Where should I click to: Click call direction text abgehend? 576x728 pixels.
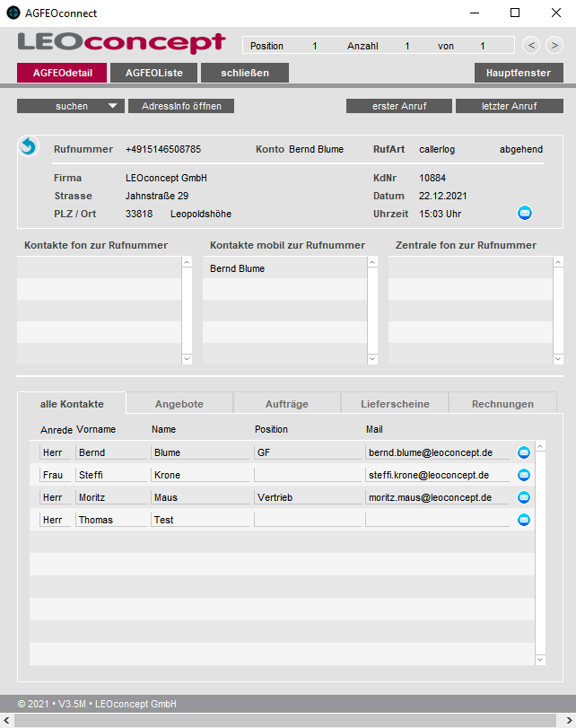coord(520,149)
